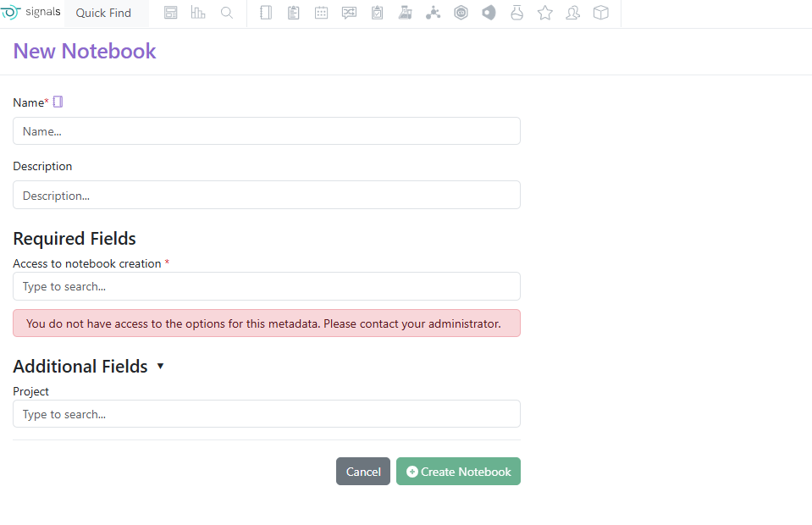
Task: Focus the notebook Name input field
Action: pos(267,131)
